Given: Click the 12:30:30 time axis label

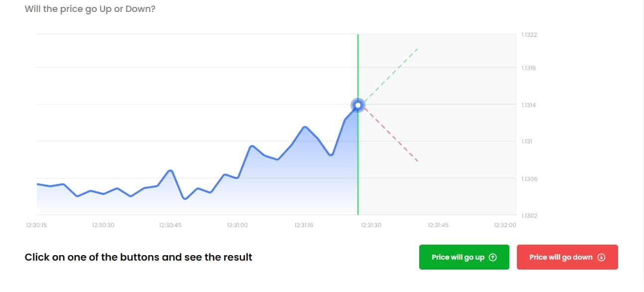Looking at the screenshot, I should (x=103, y=225).
